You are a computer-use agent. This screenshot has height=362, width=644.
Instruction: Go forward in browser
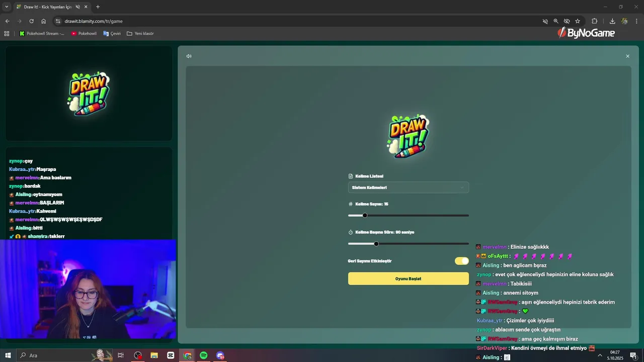pyautogui.click(x=19, y=21)
